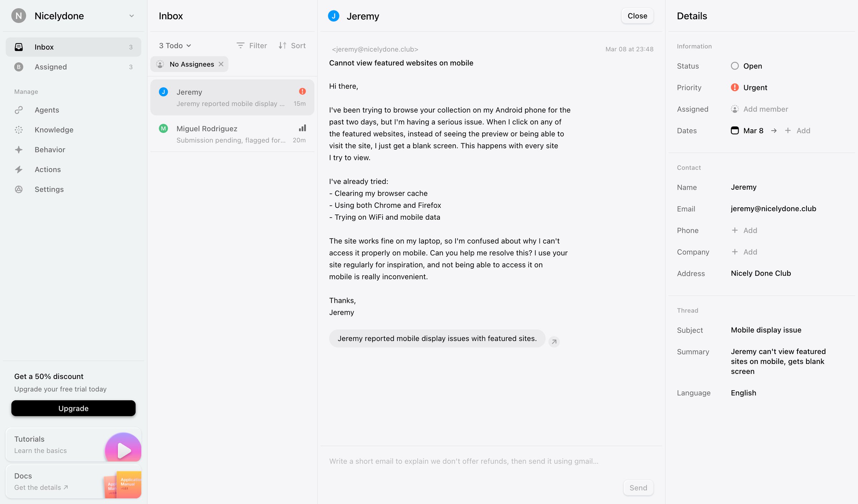858x504 pixels.
Task: Click the Knowledge dotted circle icon
Action: (x=19, y=130)
